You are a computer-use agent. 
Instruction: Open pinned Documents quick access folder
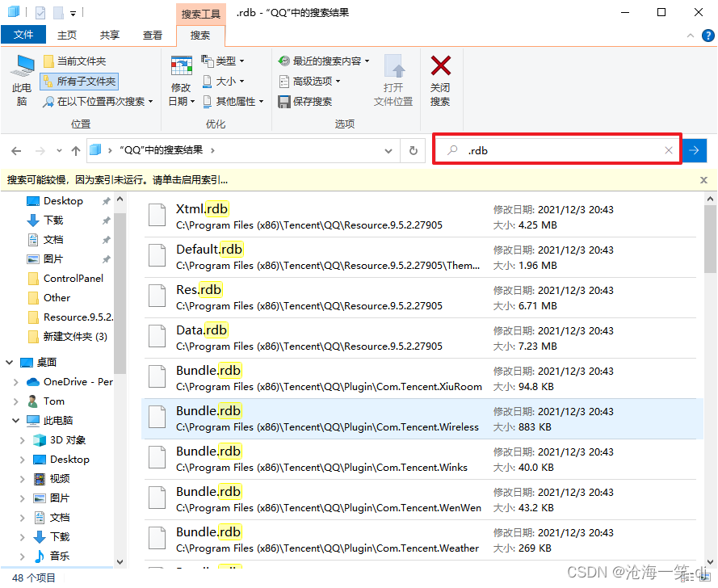[53, 240]
